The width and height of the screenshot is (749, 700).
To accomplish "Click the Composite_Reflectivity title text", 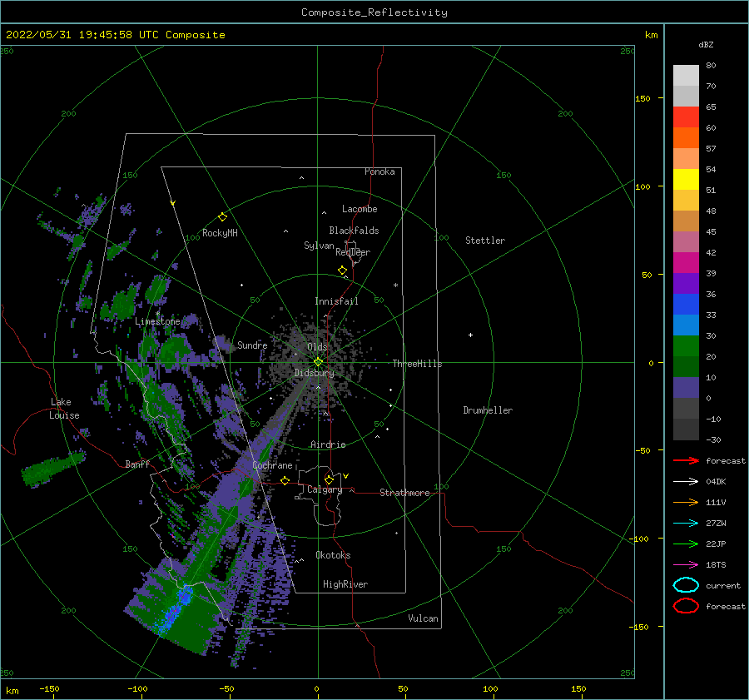I will pos(374,12).
